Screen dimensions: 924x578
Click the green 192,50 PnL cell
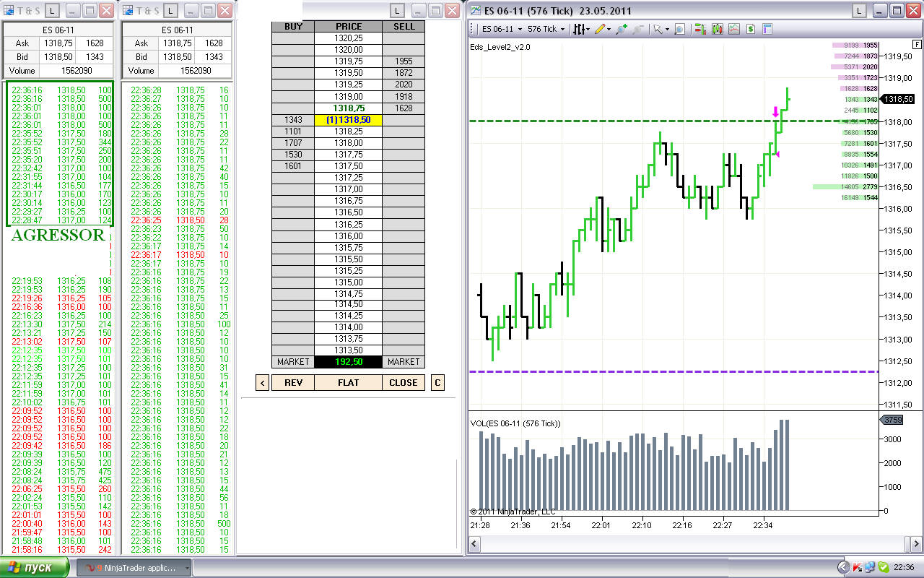[349, 361]
